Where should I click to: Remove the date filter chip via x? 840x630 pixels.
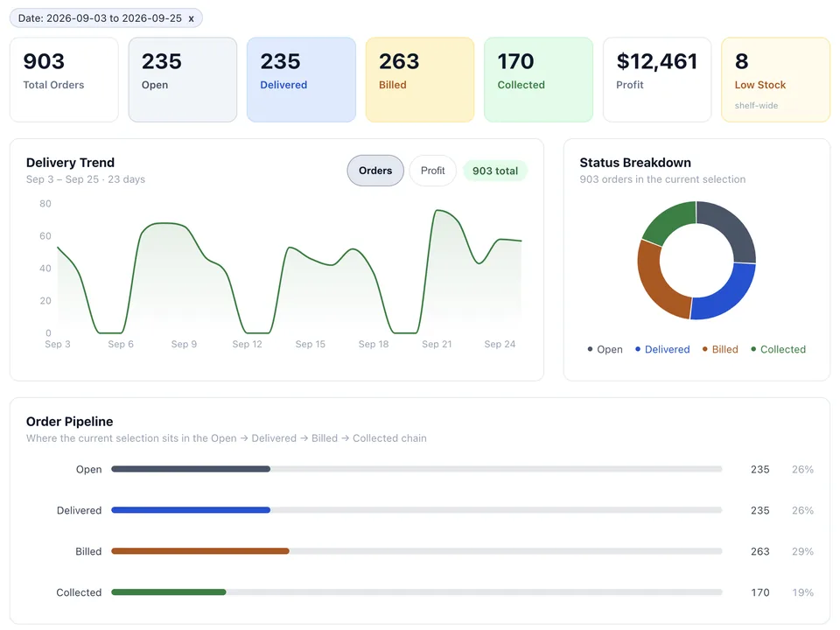(191, 18)
